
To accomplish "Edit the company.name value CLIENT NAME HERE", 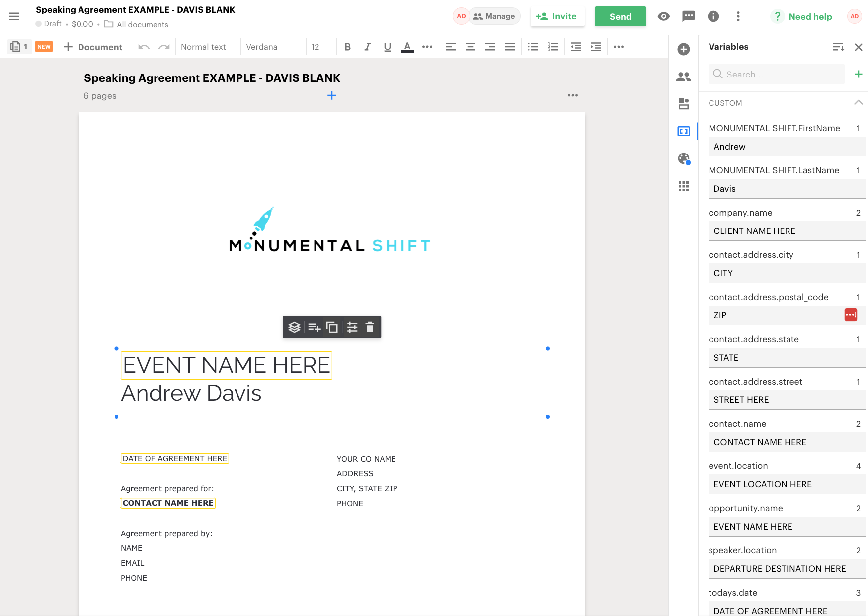I will [787, 231].
